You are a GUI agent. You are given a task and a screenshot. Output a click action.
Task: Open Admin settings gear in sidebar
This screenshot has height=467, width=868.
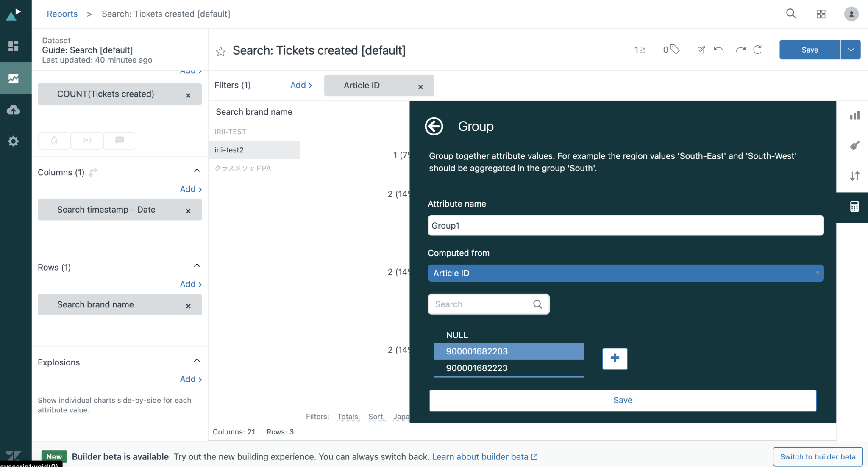[14, 141]
